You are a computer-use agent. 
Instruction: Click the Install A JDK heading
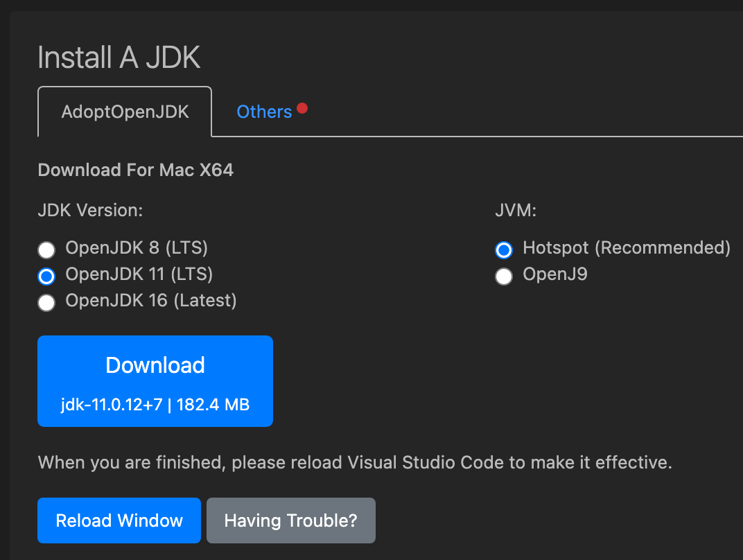click(x=119, y=57)
